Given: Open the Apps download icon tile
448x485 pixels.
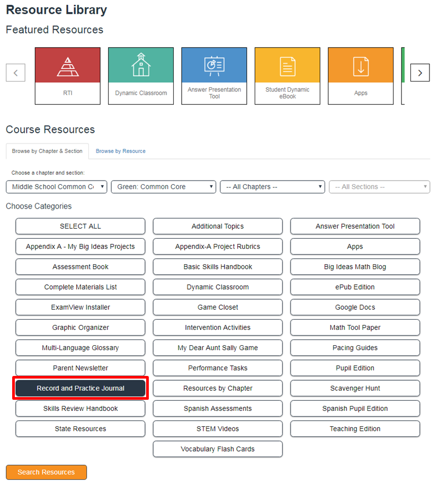Looking at the screenshot, I should pyautogui.click(x=361, y=66).
